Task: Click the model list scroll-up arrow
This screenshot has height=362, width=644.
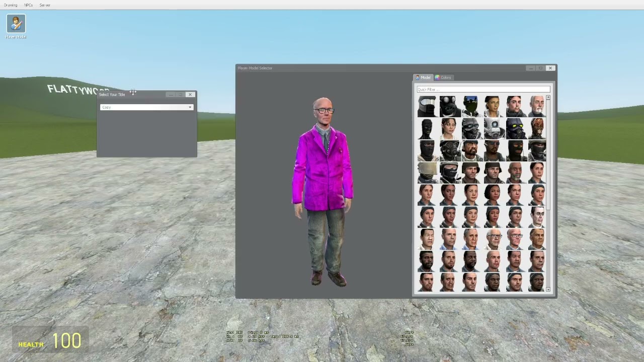Action: tap(548, 97)
